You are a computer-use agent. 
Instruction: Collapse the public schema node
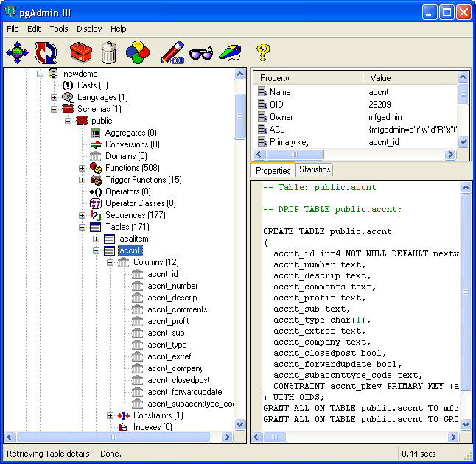coord(68,121)
